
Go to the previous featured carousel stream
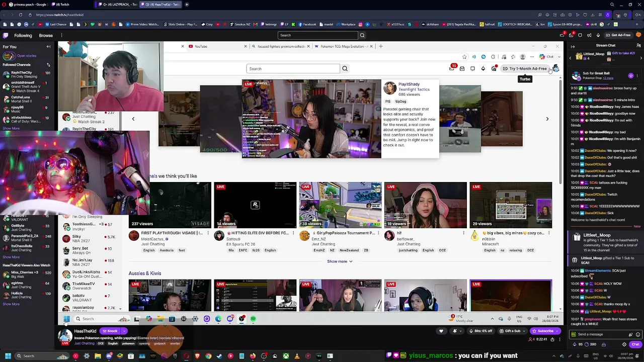click(x=133, y=119)
